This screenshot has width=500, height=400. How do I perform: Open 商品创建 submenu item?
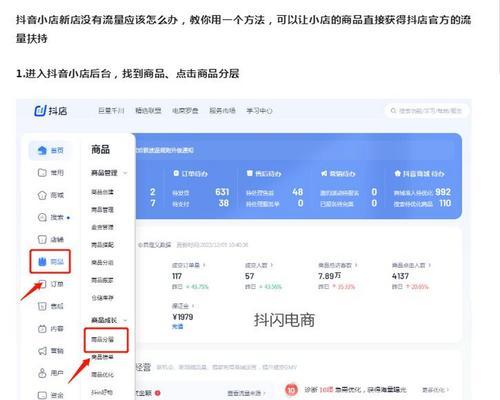click(102, 192)
